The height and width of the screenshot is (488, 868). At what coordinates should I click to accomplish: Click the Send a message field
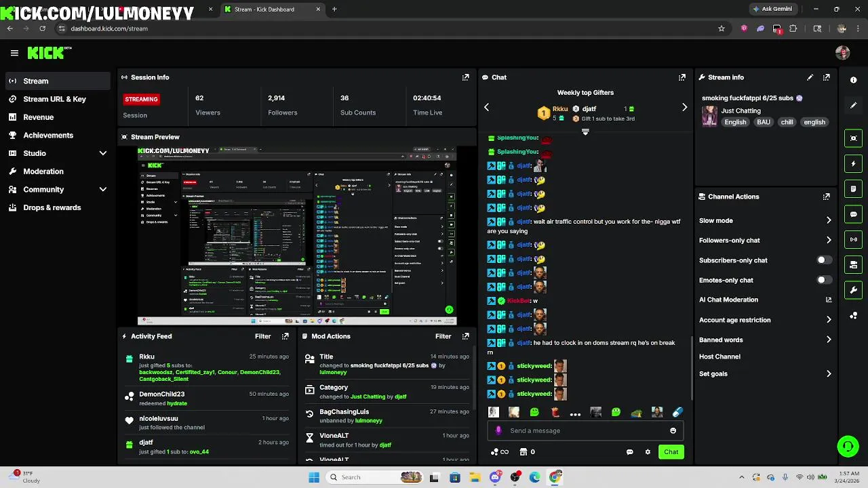(x=586, y=430)
